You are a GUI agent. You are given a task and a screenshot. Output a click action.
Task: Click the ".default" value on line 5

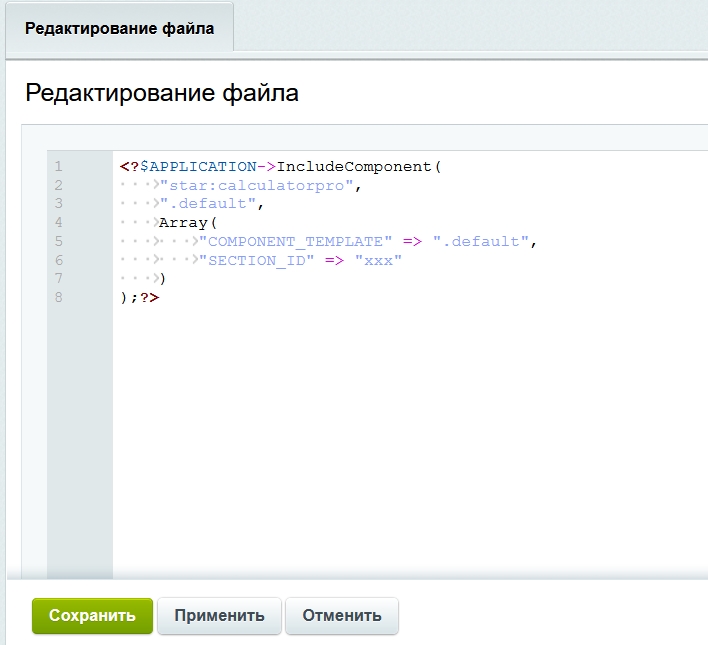coord(481,241)
